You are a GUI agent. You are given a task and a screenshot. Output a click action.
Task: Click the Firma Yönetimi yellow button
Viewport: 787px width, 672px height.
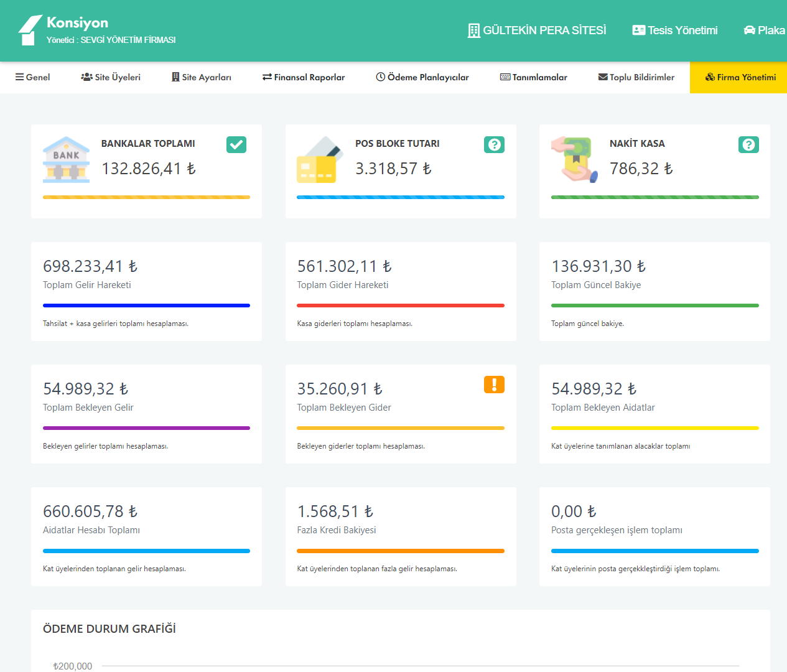point(740,77)
